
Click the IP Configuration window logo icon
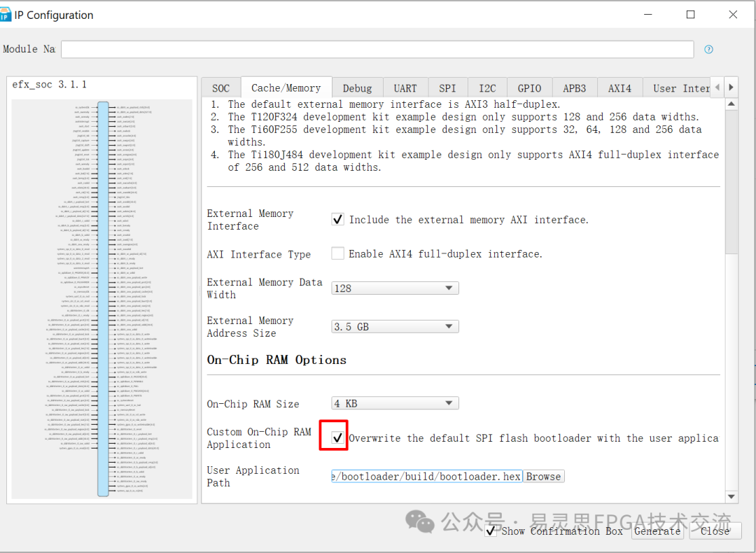click(6, 15)
